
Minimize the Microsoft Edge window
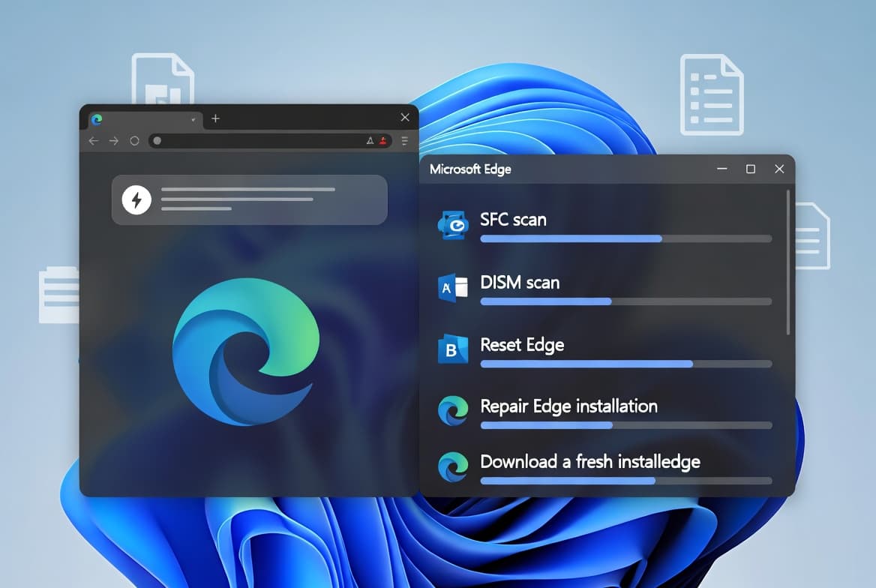pyautogui.click(x=721, y=169)
